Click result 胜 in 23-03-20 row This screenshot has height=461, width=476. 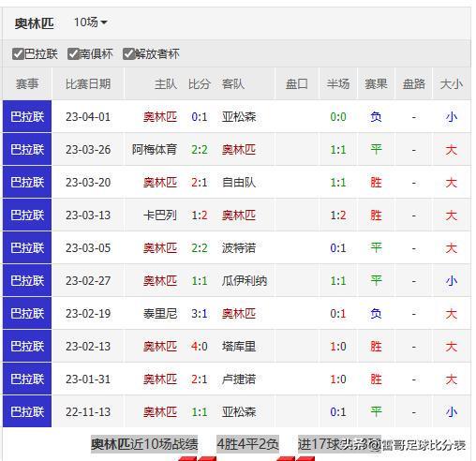point(376,183)
